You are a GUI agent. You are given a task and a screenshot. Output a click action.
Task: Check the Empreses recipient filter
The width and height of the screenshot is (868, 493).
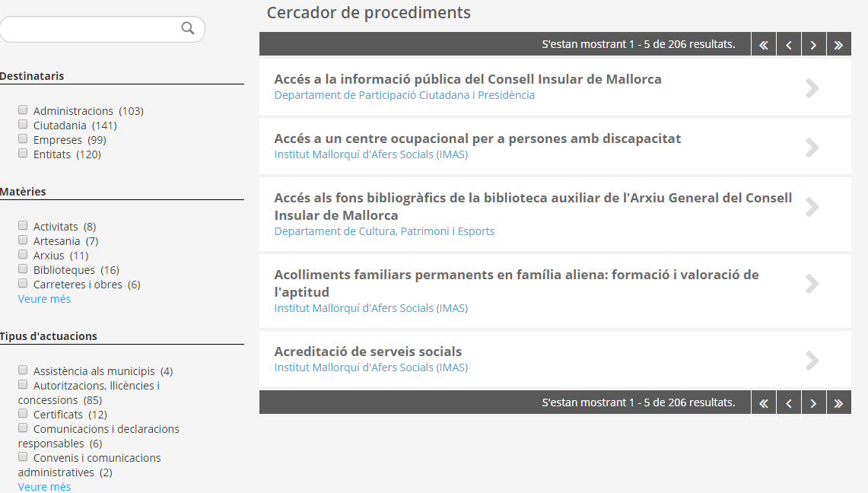23,138
